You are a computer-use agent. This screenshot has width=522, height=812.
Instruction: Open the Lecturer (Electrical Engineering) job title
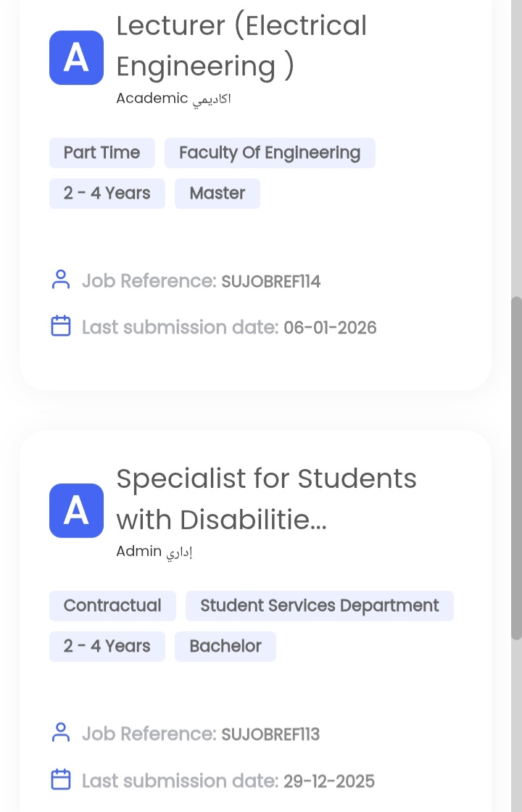tap(241, 46)
